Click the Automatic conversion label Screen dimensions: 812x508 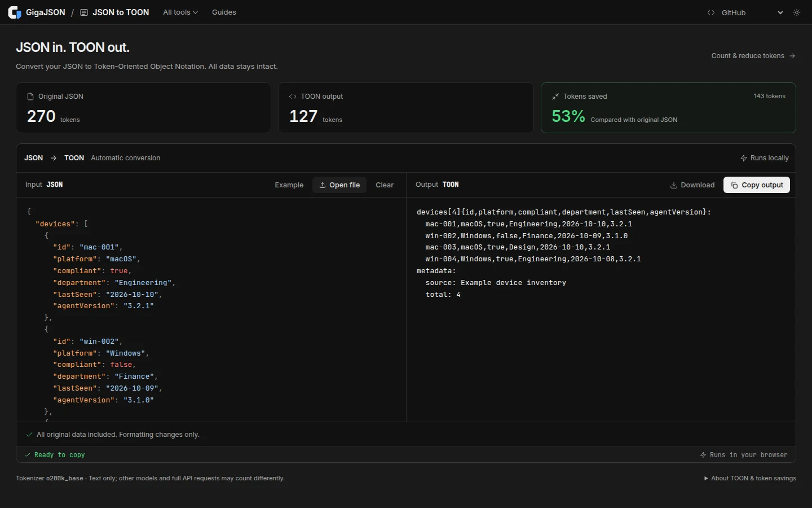[x=126, y=158]
